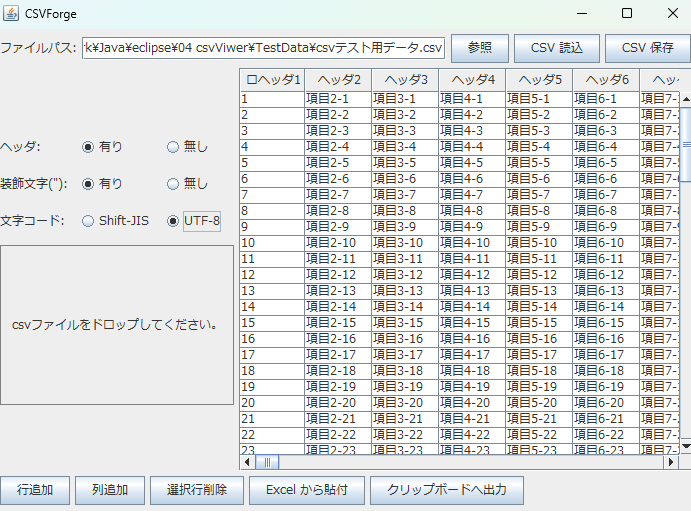Maximize the CSVForge window
Image resolution: width=691 pixels, height=511 pixels.
click(x=627, y=13)
